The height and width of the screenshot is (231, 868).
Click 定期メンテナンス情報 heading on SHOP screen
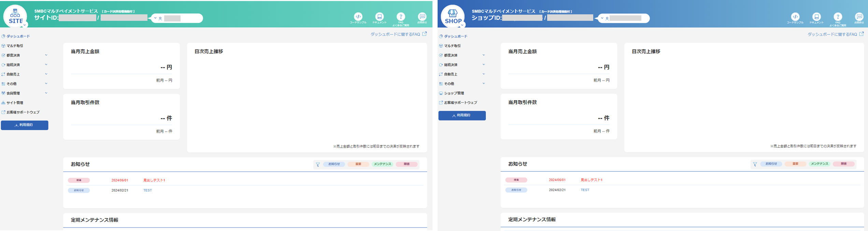click(532, 220)
